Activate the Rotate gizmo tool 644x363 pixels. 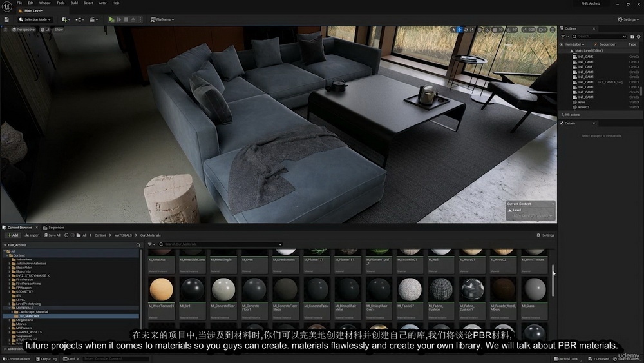point(466,30)
